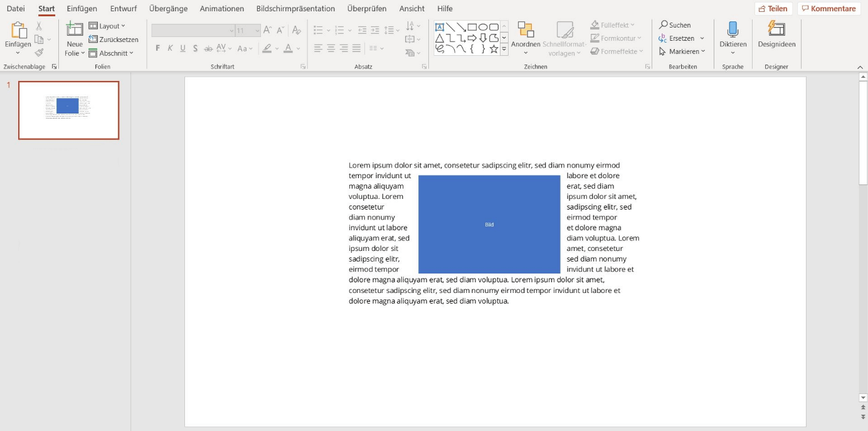Select the freeform scribble shape in gallery
The height and width of the screenshot is (431, 868).
pyautogui.click(x=440, y=49)
